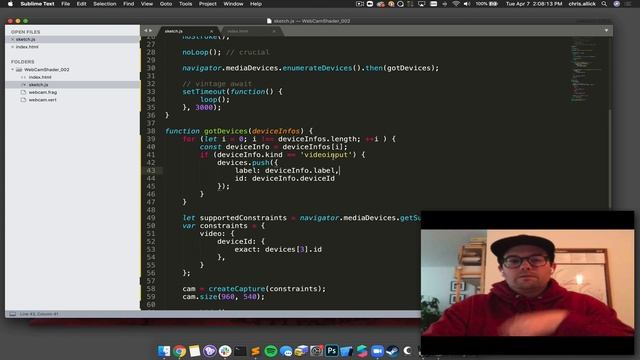The width and height of the screenshot is (640, 360).
Task: Open the Sublime Text application menu
Action: coord(37,4)
